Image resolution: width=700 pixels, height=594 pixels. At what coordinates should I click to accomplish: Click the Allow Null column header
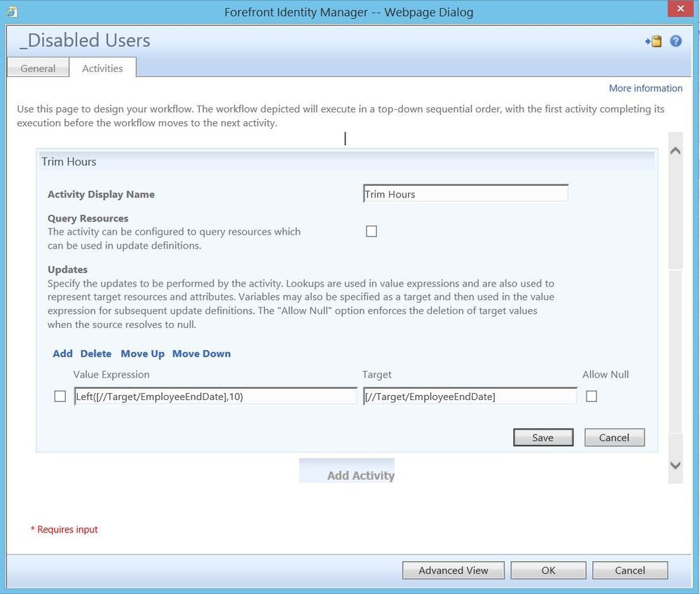(605, 375)
